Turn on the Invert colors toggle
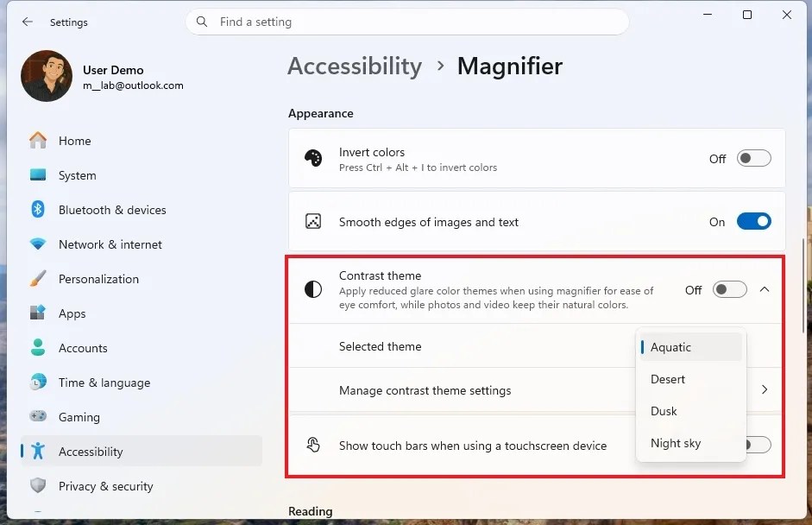The image size is (812, 525). (754, 158)
